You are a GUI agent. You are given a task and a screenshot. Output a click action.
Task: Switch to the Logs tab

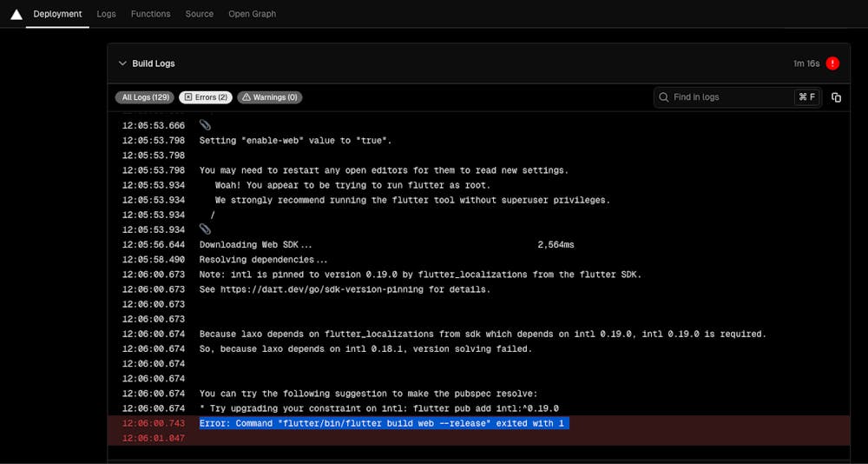[x=106, y=14]
